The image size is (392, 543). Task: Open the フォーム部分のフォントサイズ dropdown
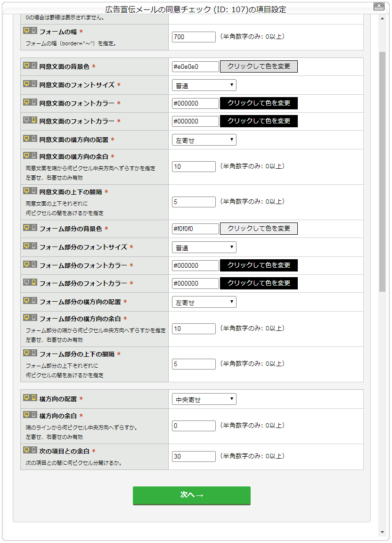click(x=204, y=247)
